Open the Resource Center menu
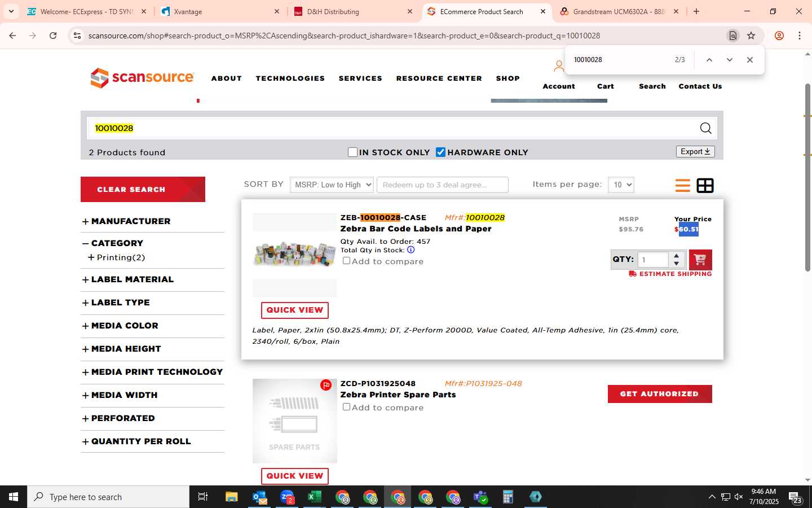This screenshot has height=508, width=812. point(439,78)
